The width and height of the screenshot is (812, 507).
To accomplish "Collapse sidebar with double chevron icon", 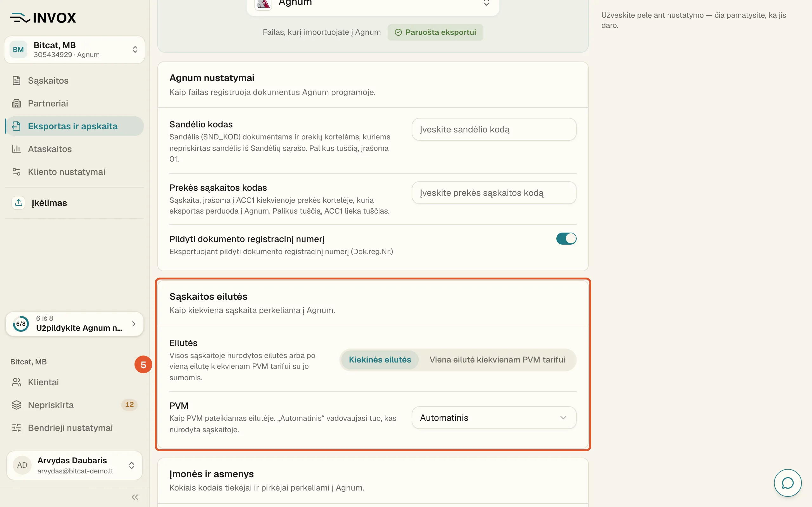I will point(135,497).
